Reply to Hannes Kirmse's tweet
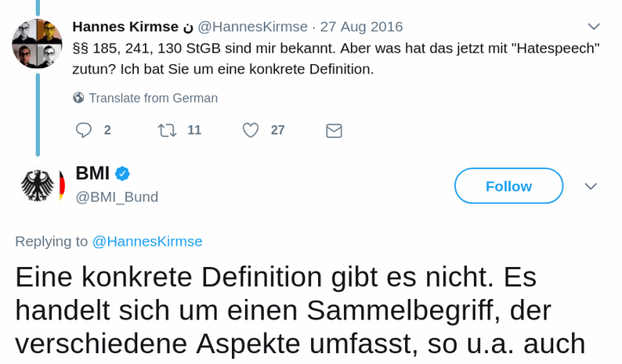 pyautogui.click(x=84, y=130)
